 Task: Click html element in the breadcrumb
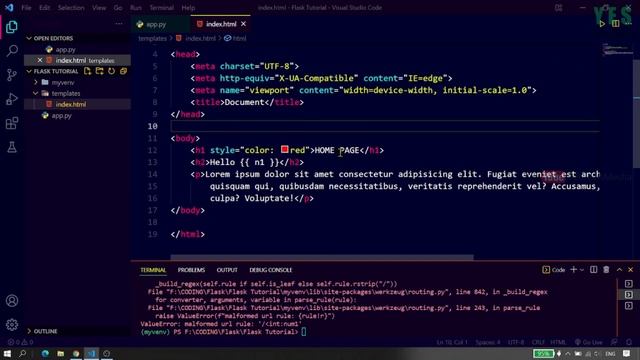(239, 38)
